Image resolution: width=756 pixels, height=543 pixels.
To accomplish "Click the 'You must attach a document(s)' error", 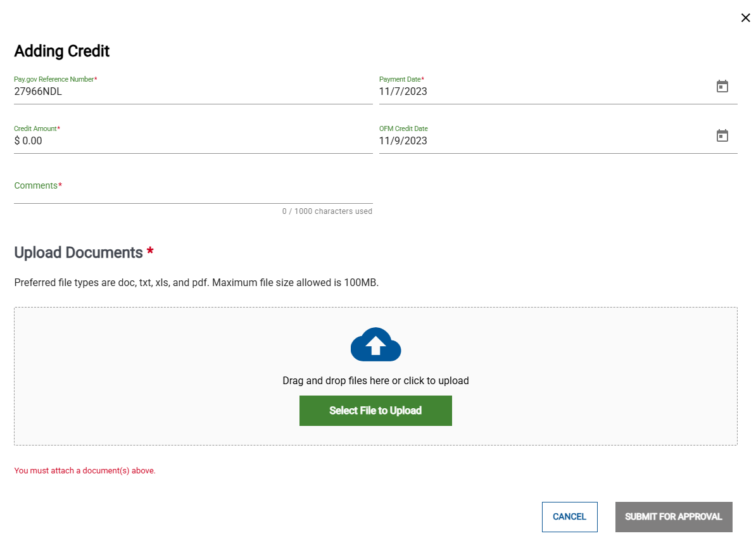I will coord(85,471).
